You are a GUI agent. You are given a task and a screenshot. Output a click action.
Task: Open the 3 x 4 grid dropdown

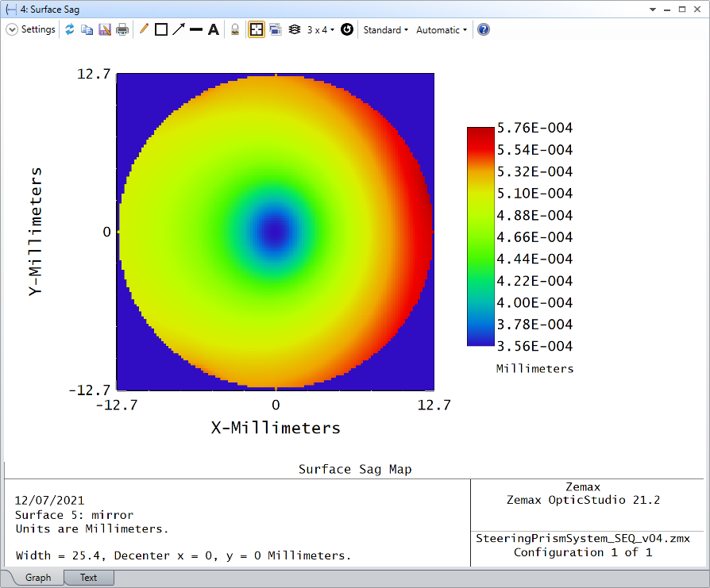pyautogui.click(x=321, y=30)
